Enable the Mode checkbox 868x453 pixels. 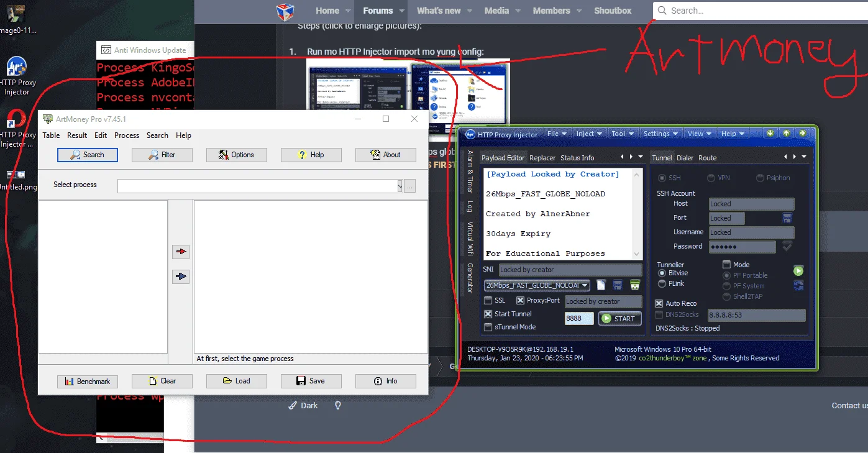(726, 265)
